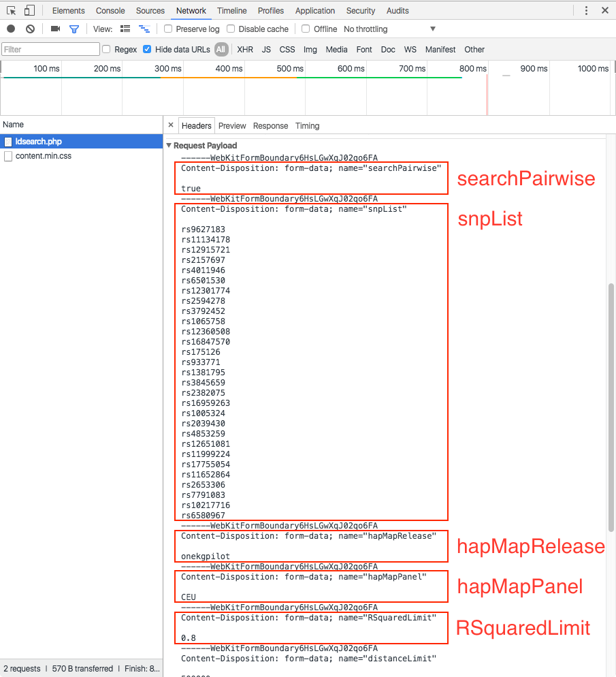The height and width of the screenshot is (677, 616).
Task: Clear all network requests
Action: click(x=27, y=29)
